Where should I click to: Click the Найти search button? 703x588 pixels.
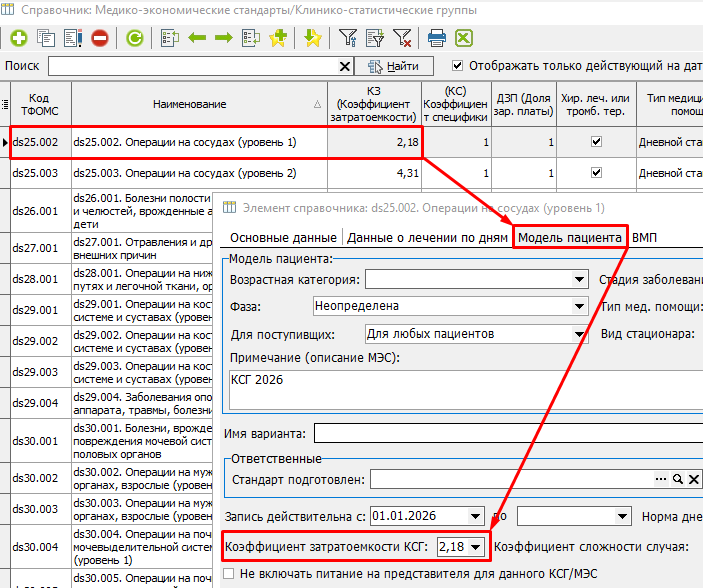click(x=395, y=66)
